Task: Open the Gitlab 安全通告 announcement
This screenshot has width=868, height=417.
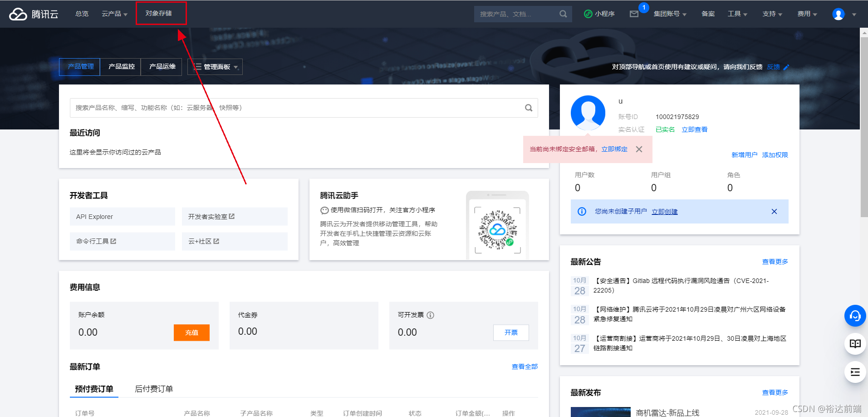Action: (x=681, y=286)
